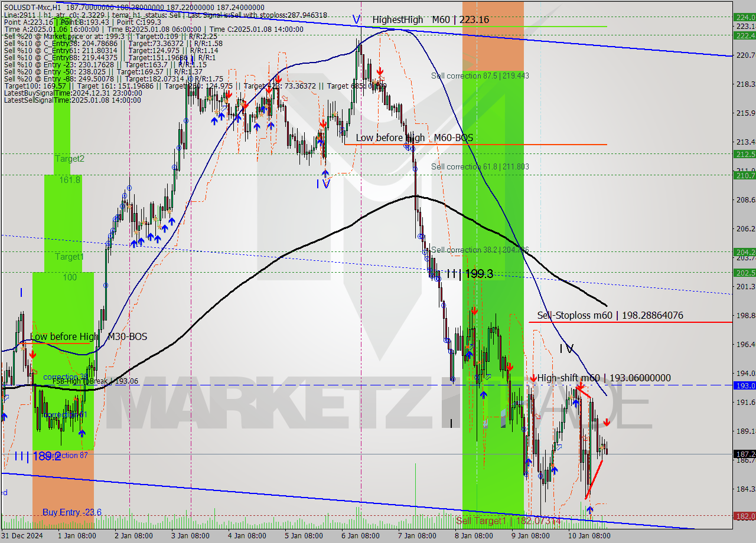Select the 3 Jan 08:00 time label
The height and width of the screenshot is (543, 756).
click(191, 536)
